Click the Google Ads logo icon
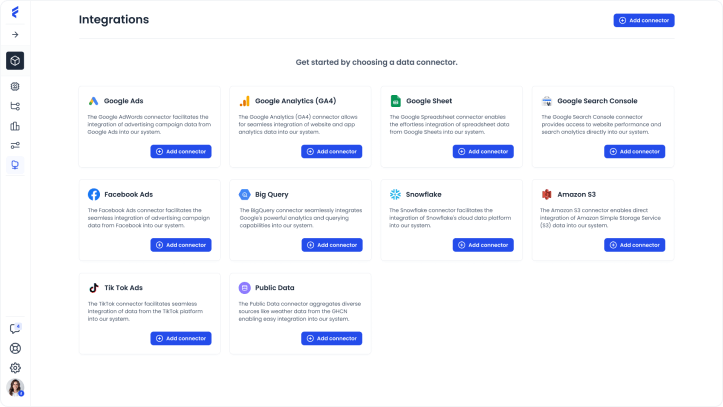 coord(94,101)
